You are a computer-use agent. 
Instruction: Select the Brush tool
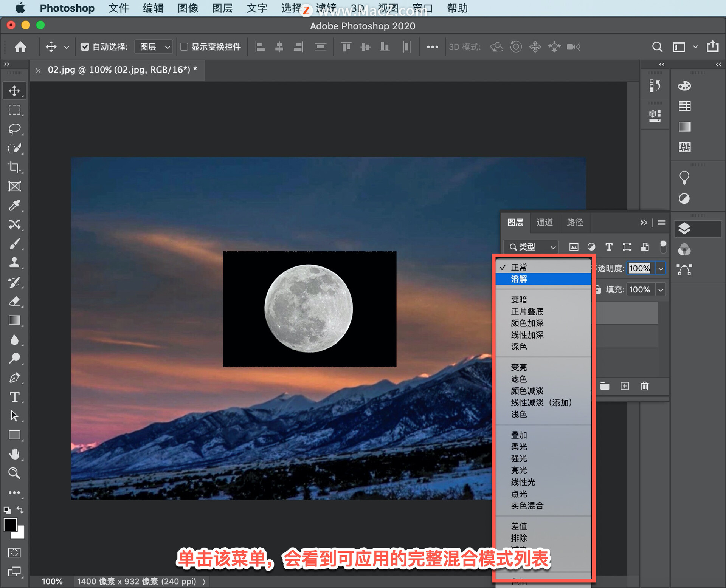14,244
